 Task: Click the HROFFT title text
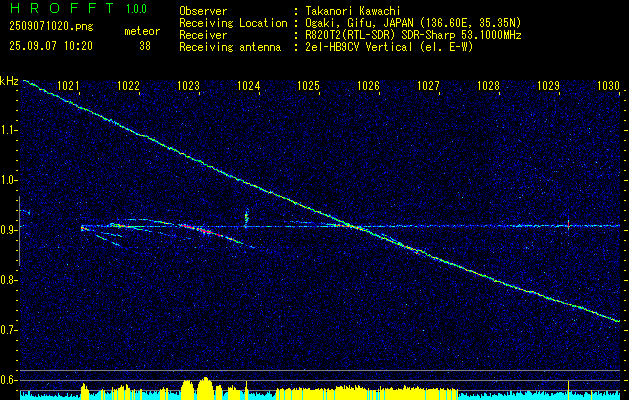(x=62, y=8)
